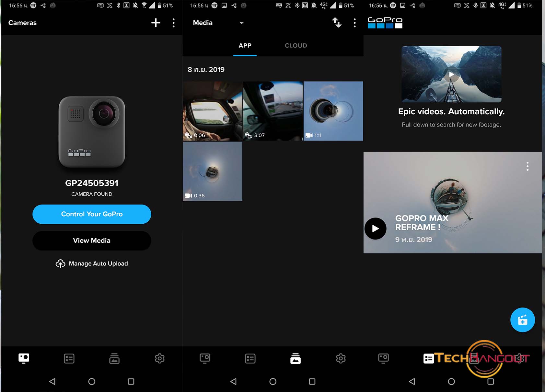Tap Android home button on Cameras screen
Screen dimensions: 545x392
(92, 381)
